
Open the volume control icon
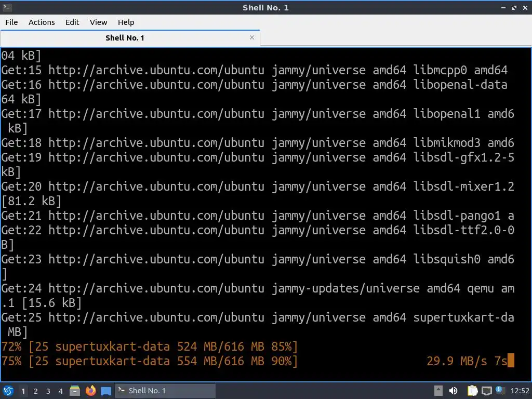[453, 391]
